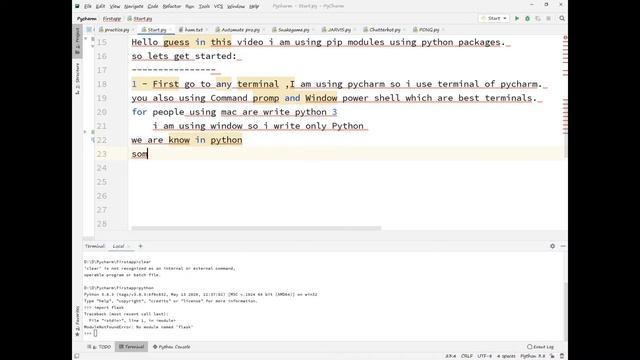The height and width of the screenshot is (360, 640).
Task: Click the Run with Coverage icon
Action: tap(538, 18)
